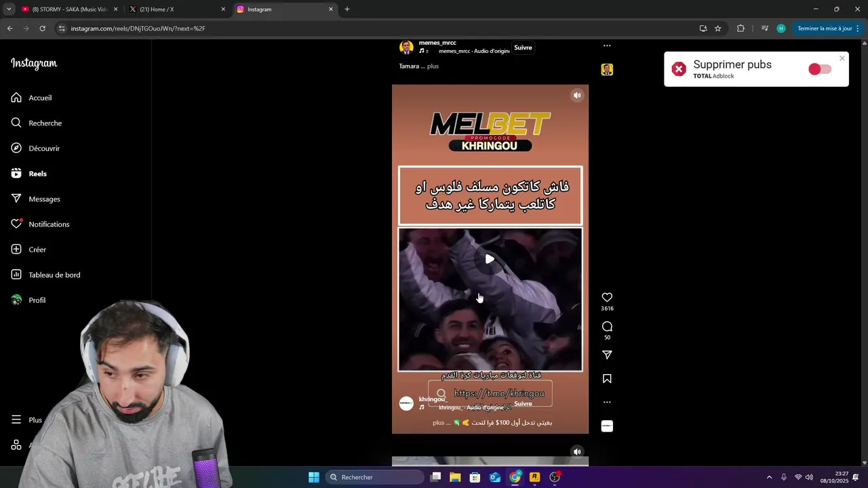
Task: Click the Instagram logo
Action: point(34,64)
